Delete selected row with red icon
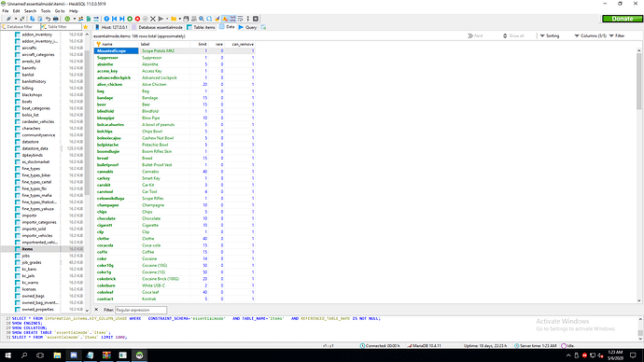The width and height of the screenshot is (644, 362). [x=137, y=19]
